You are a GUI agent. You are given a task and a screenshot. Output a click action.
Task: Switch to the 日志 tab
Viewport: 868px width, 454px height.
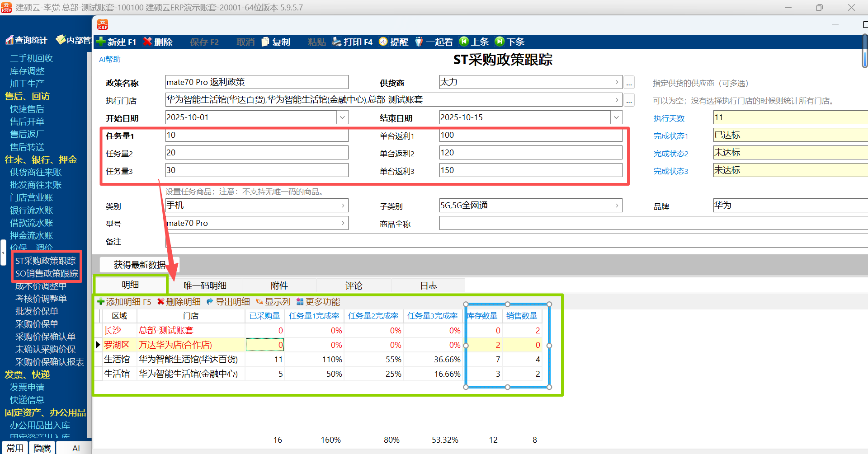point(428,286)
